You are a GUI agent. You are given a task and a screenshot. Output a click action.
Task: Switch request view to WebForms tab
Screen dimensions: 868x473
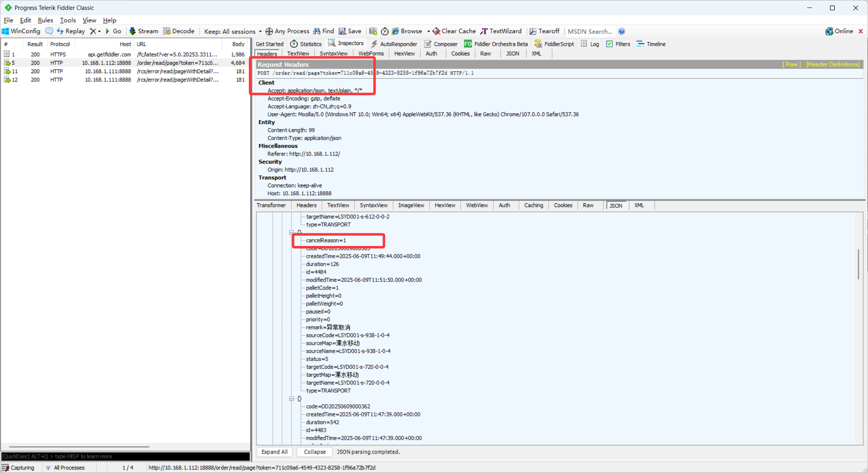click(371, 53)
